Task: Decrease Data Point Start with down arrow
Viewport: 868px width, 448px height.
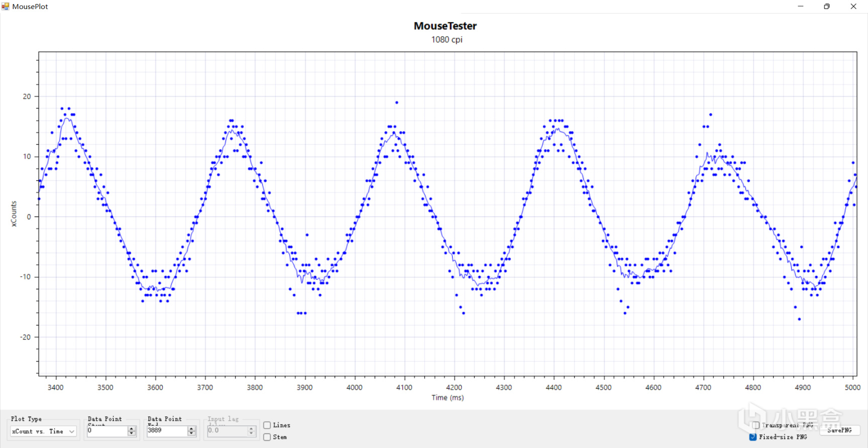Action: (x=132, y=433)
